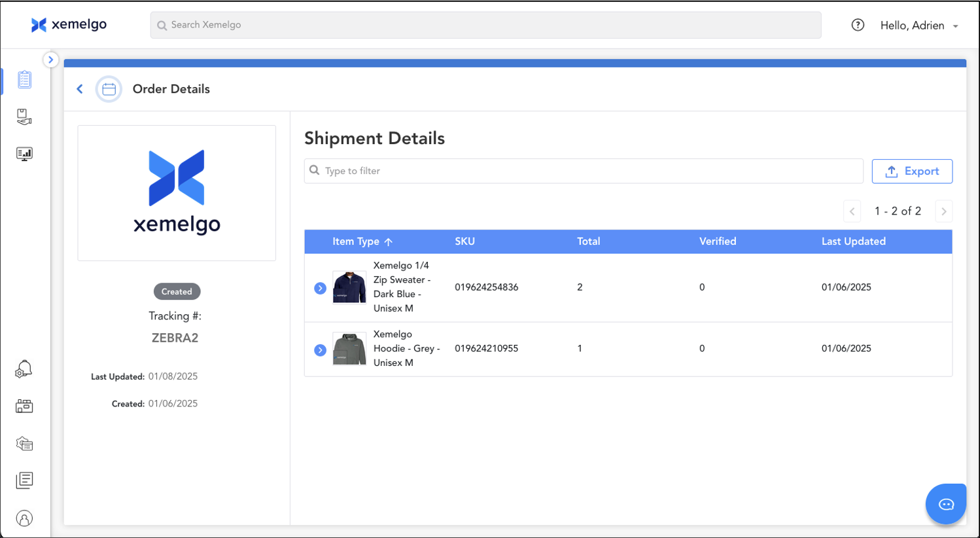Click the Export button
Screen dimensions: 980x538
tap(912, 171)
